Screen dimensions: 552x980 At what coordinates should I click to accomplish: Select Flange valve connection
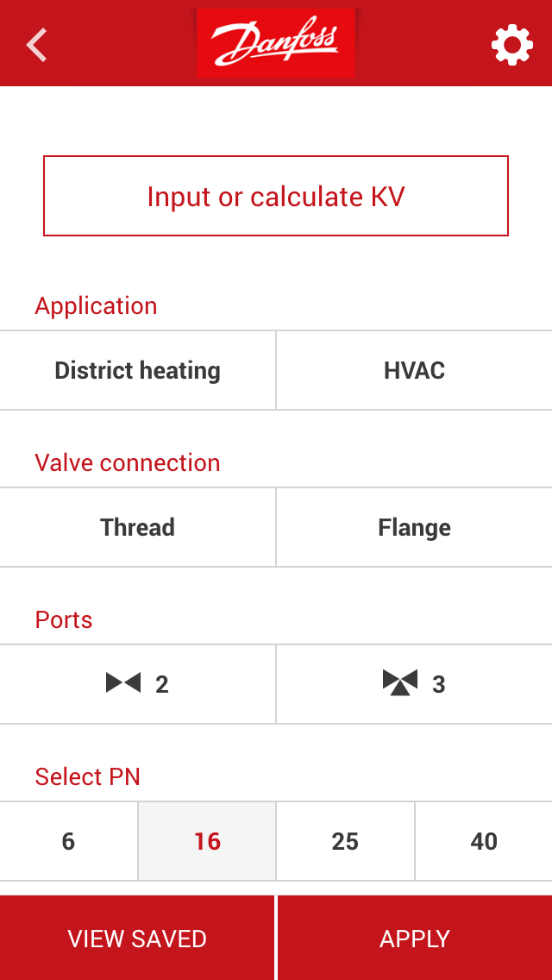pyautogui.click(x=414, y=527)
